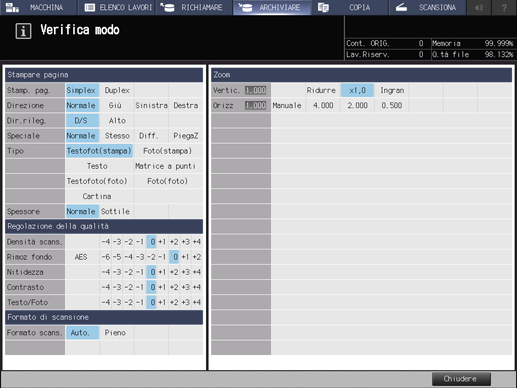517x388 pixels.
Task: Set Contrasto to -2
Action: [x=129, y=287]
